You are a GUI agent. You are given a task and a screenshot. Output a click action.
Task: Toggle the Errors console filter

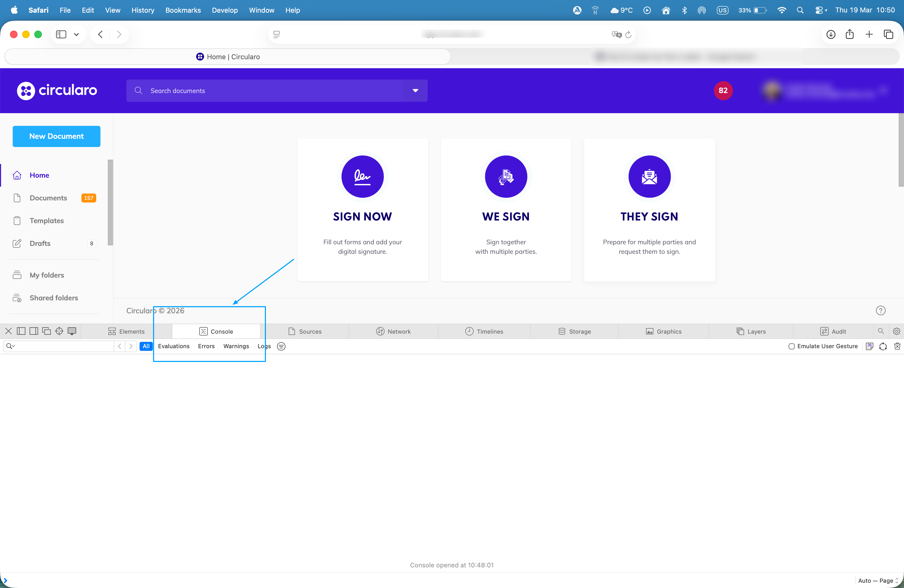point(206,346)
